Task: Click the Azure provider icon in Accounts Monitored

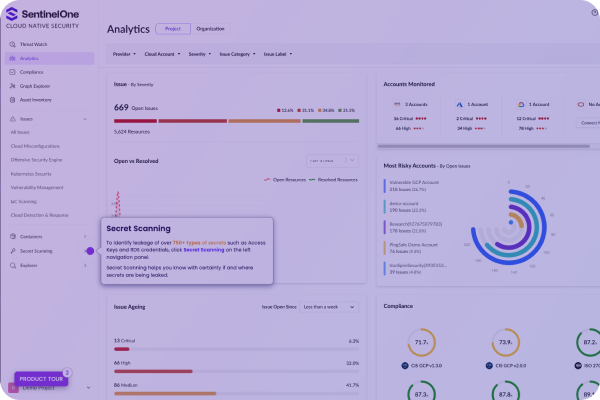Action: (x=458, y=104)
